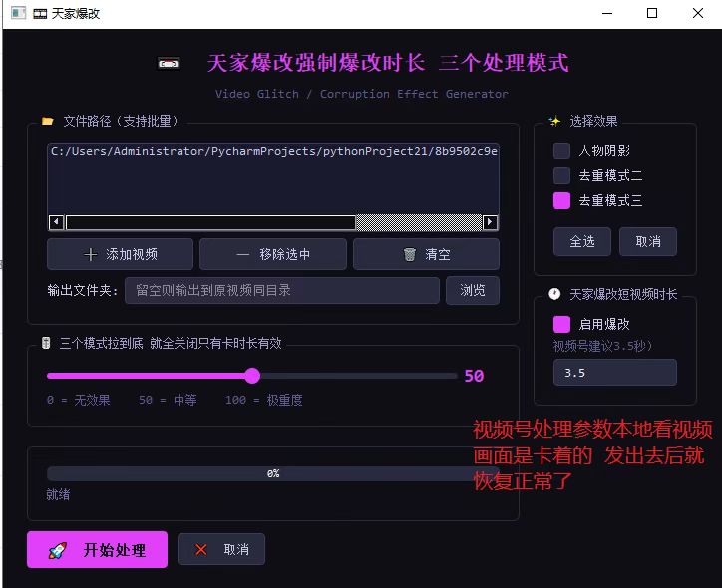The image size is (722, 588).
Task: Click the 3.5 duration input field
Action: click(x=615, y=372)
